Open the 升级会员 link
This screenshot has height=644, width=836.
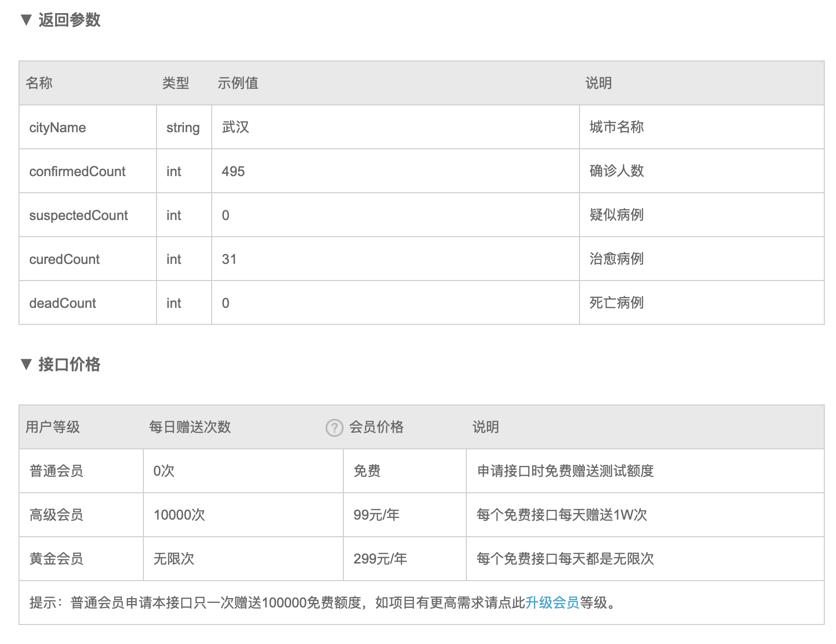coord(552,603)
